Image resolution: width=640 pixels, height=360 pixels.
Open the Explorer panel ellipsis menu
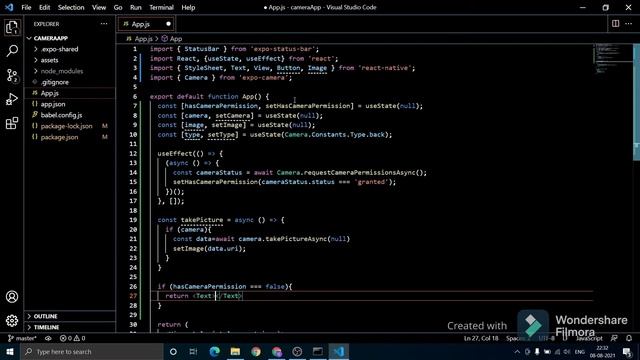(x=104, y=24)
